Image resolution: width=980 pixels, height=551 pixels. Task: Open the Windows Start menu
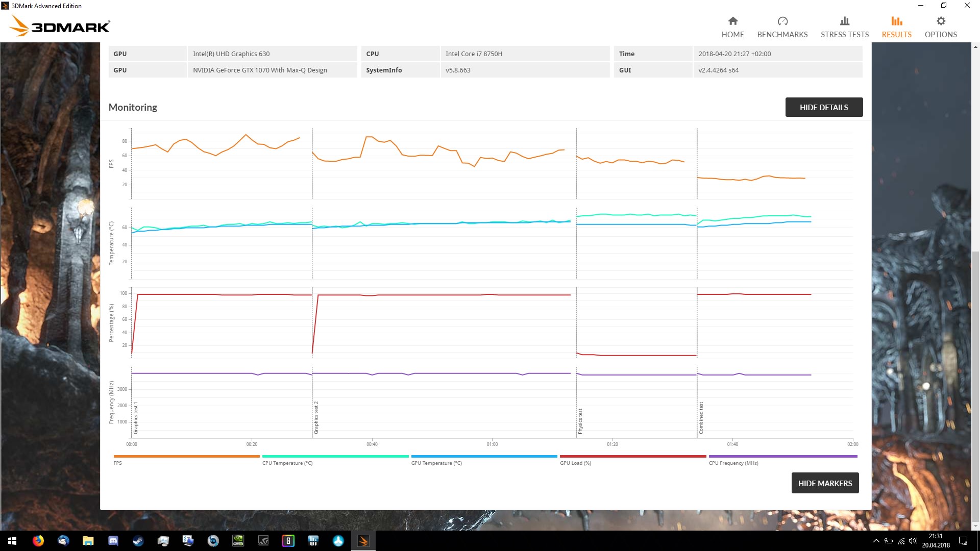(x=12, y=541)
